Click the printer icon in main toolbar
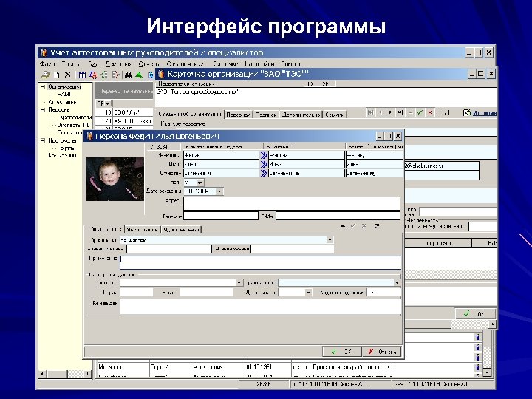 click(x=45, y=75)
